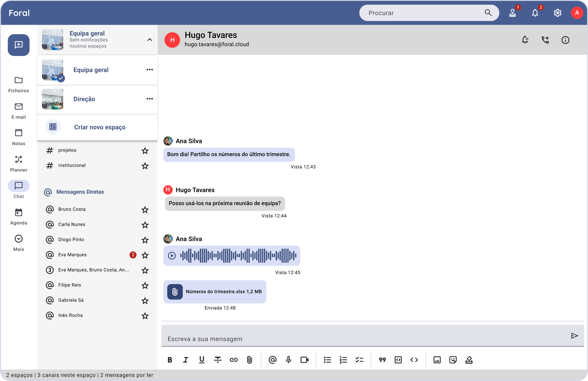
Task: Click the conversation notification bell icon
Action: pos(525,40)
